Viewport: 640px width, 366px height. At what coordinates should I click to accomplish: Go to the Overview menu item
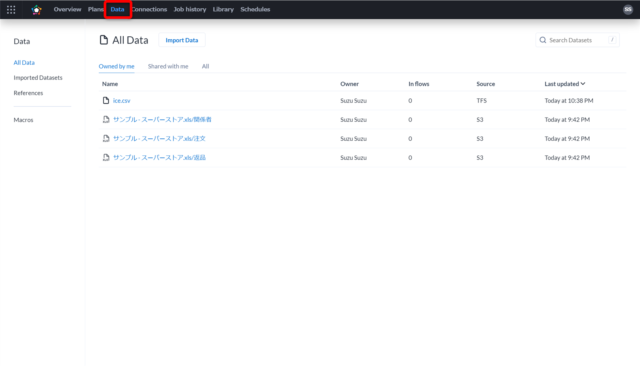click(x=67, y=9)
